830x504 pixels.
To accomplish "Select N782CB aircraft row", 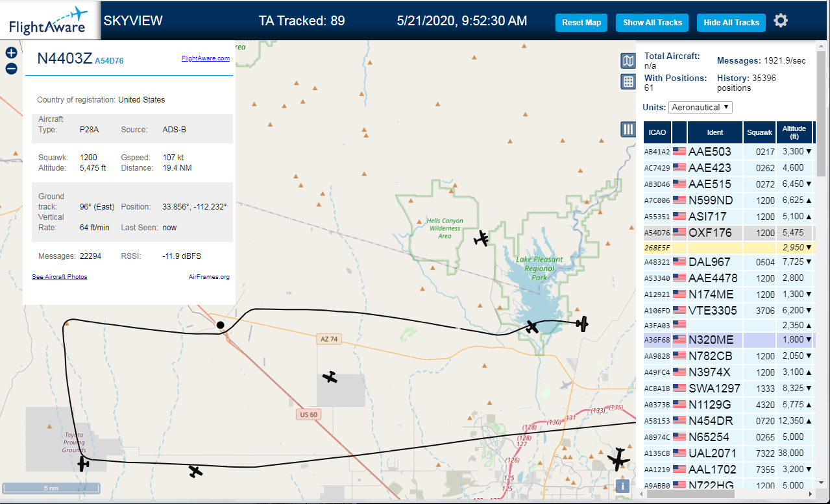I will tap(728, 355).
